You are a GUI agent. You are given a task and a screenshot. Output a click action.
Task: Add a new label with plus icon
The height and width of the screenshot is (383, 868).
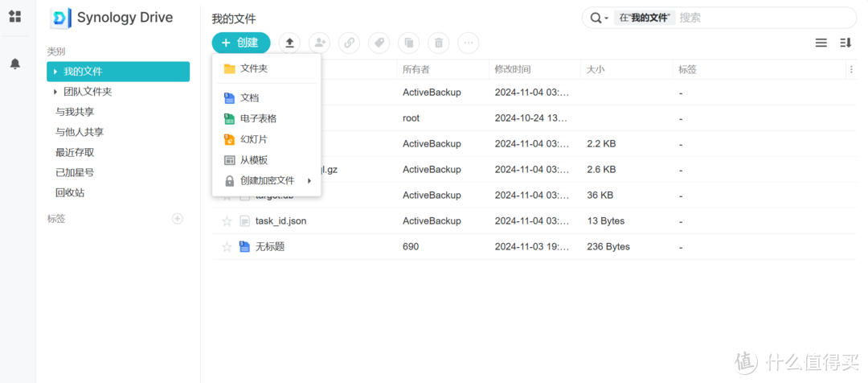tap(177, 218)
